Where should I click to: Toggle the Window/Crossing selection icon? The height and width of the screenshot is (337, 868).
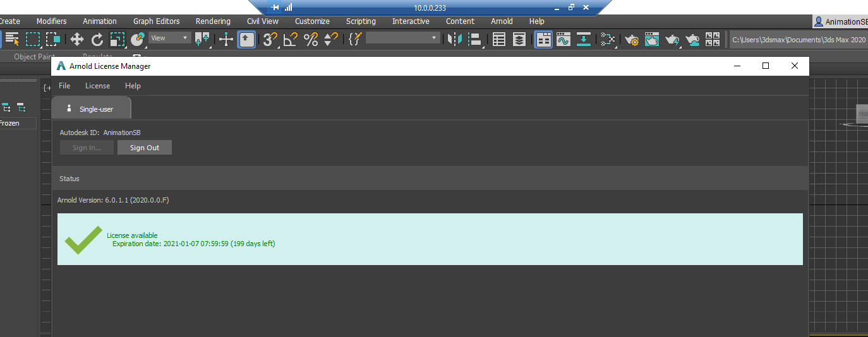[53, 39]
